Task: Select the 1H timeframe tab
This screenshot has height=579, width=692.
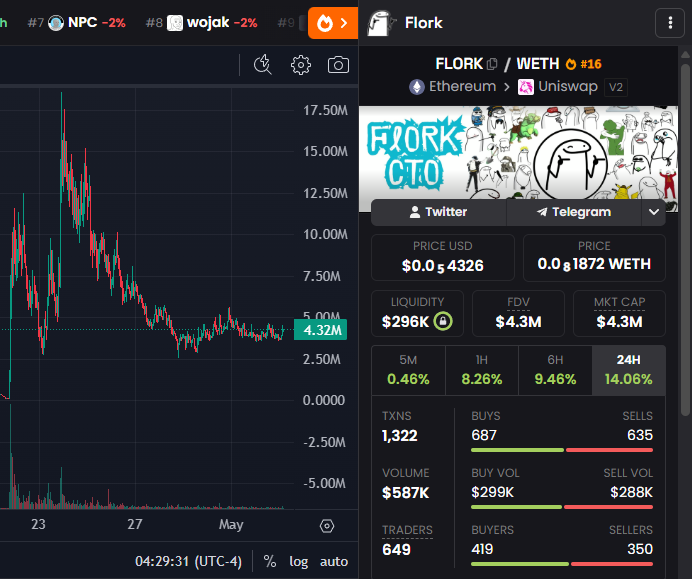Action: coord(482,370)
